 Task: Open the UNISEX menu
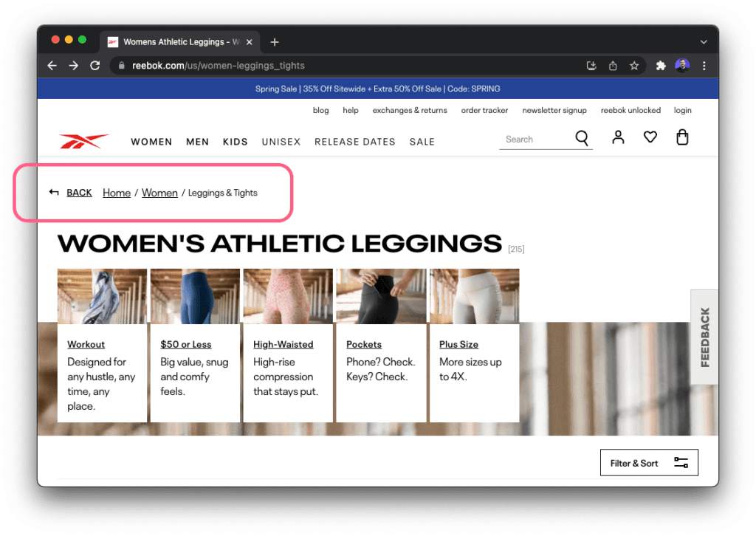pos(281,142)
